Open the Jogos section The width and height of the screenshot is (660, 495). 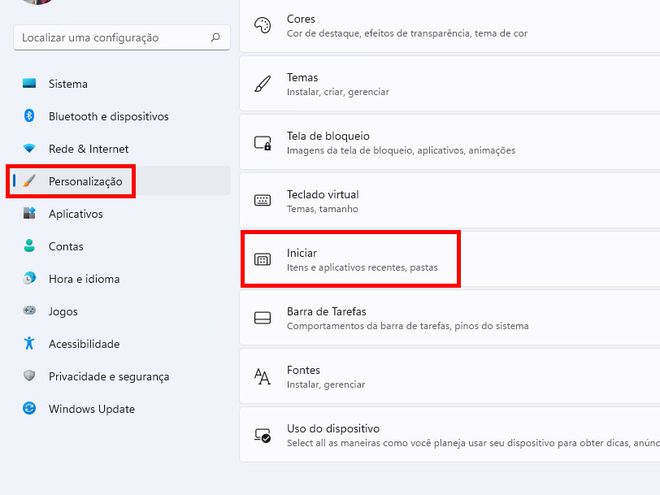tap(122, 311)
